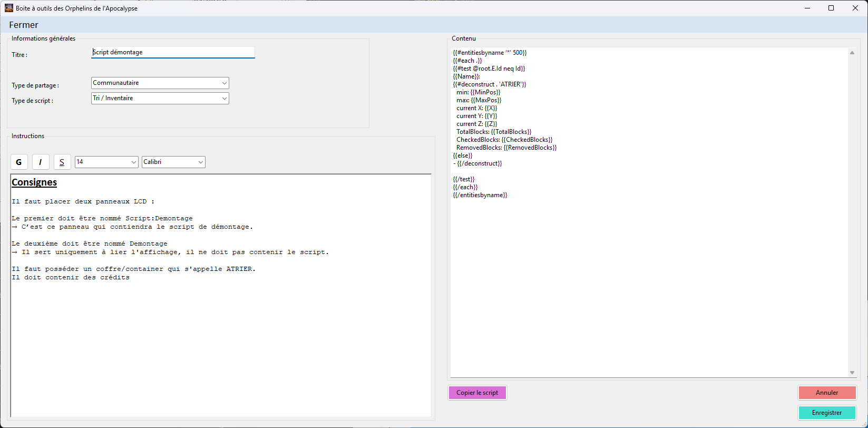Toggle bold formatting with the G button

click(19, 162)
